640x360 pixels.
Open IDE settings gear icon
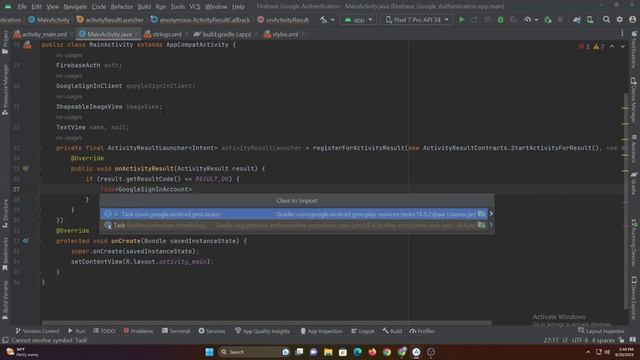620,20
